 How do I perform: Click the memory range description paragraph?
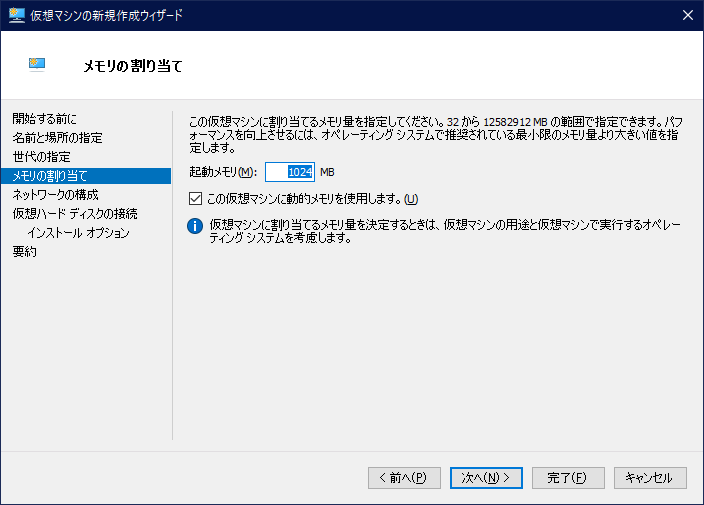coord(436,135)
